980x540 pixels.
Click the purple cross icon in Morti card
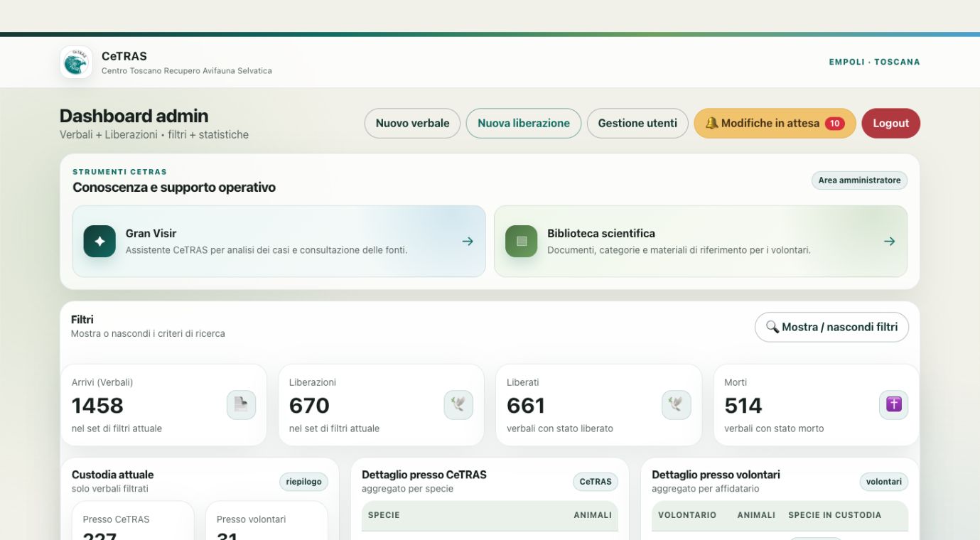pyautogui.click(x=894, y=405)
